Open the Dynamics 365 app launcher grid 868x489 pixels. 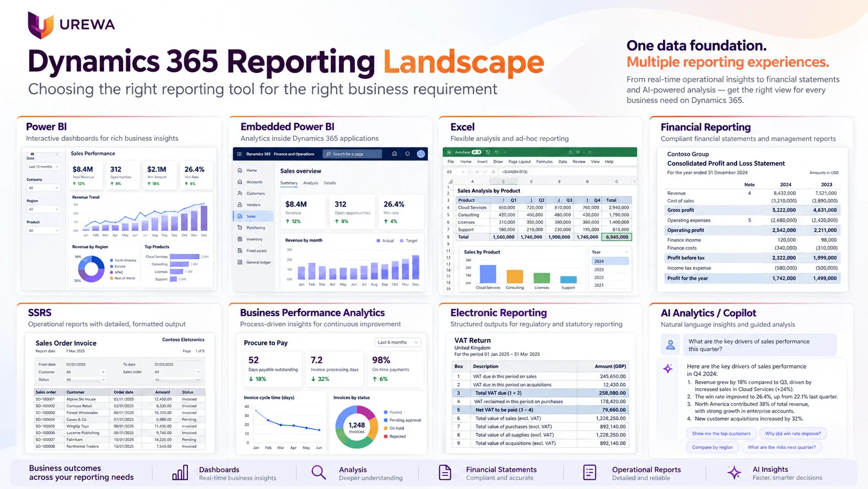pyautogui.click(x=239, y=154)
